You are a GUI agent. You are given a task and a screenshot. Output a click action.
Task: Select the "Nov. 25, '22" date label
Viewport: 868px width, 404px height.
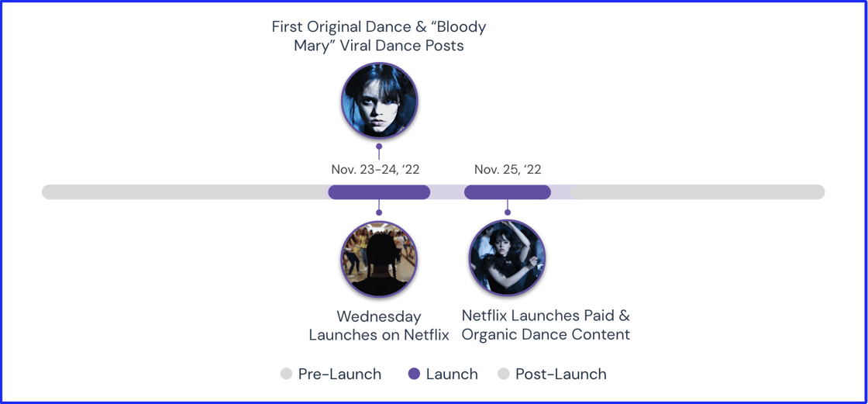(508, 169)
